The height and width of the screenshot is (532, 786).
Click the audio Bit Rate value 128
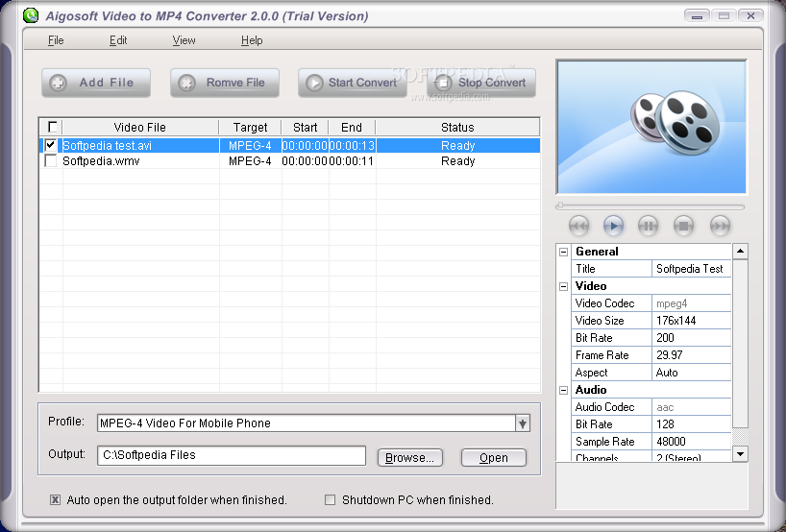691,424
